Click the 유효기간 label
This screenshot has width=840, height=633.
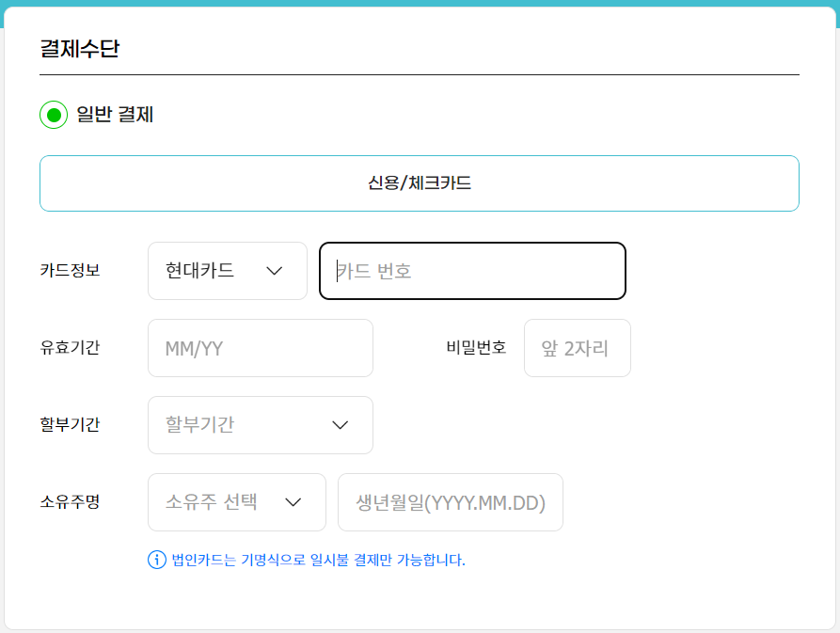70,348
